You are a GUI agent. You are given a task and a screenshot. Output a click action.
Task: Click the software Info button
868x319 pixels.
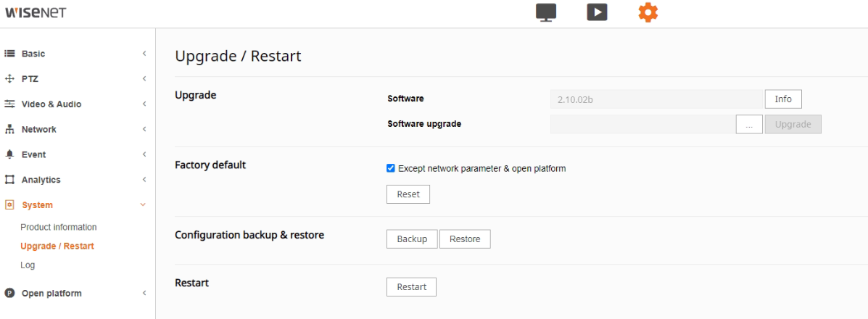pyautogui.click(x=783, y=99)
